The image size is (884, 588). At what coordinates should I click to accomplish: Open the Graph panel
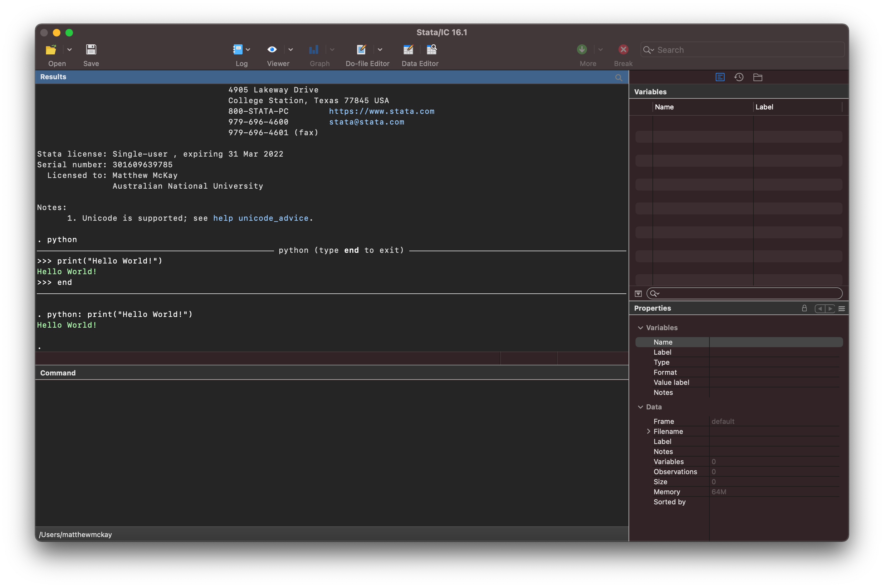coord(314,50)
